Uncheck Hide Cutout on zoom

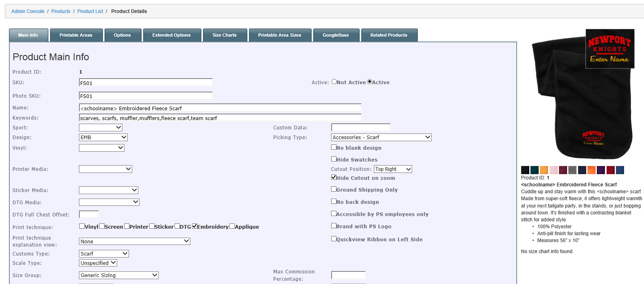[334, 177]
